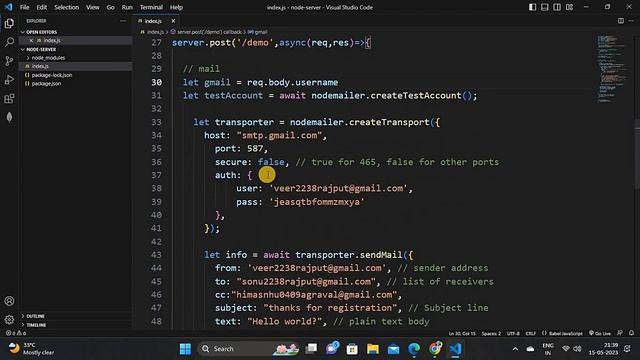Screen dimensions: 640x360
Task: Open the Edit menu
Action: pos(42,7)
